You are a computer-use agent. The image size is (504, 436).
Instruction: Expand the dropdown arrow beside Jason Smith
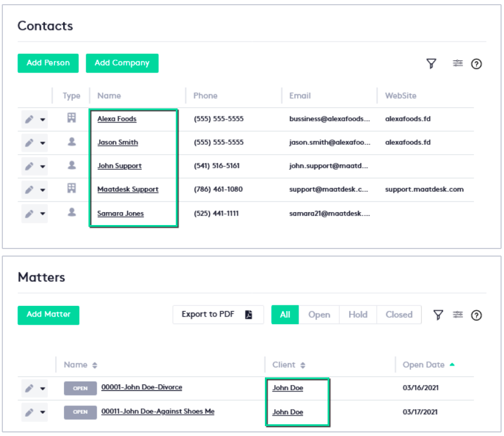click(43, 143)
